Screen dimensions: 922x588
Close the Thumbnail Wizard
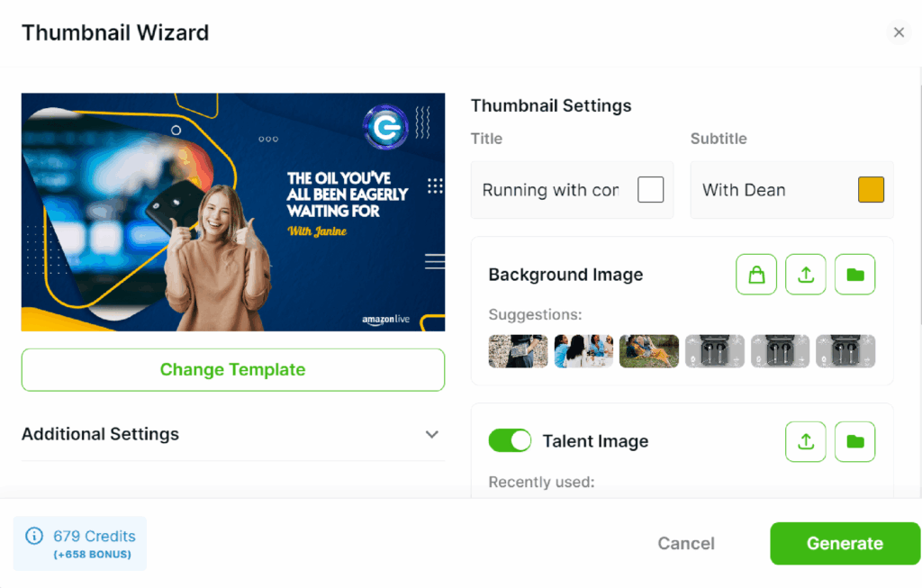[899, 32]
